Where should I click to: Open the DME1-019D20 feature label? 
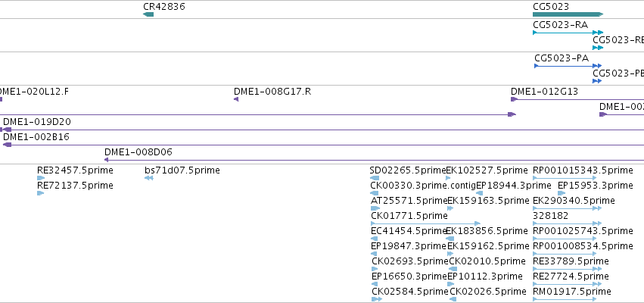[x=36, y=122]
